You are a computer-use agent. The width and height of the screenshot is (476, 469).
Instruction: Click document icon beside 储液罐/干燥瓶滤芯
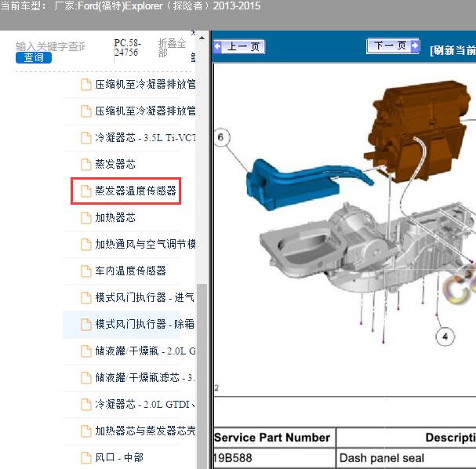(x=86, y=378)
